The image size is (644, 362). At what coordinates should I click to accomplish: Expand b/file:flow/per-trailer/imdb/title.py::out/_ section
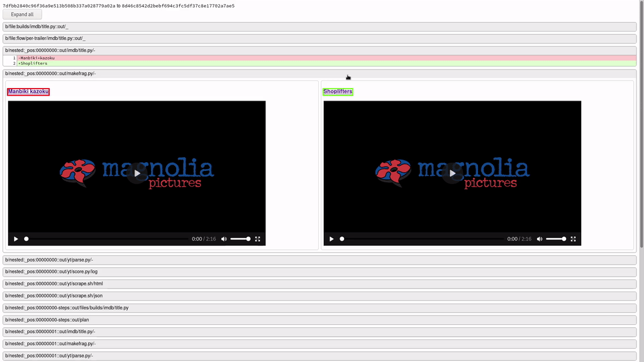[x=319, y=38]
